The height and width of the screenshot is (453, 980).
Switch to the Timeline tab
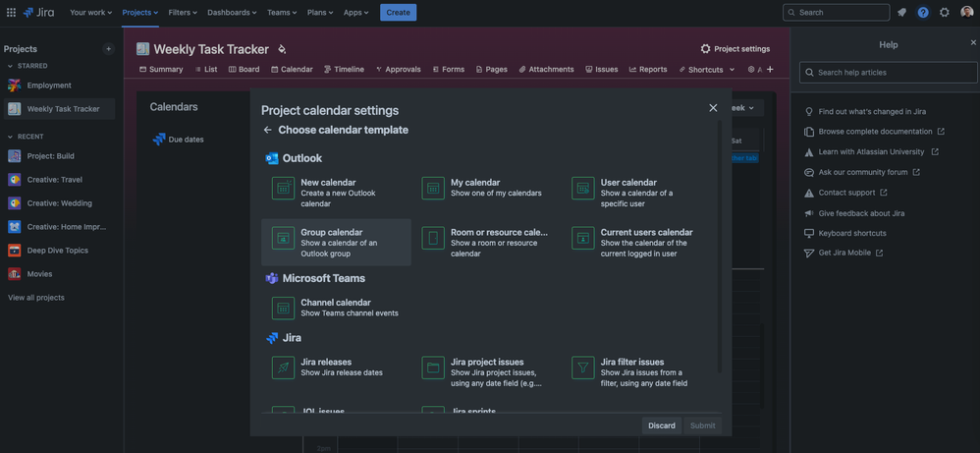pyautogui.click(x=344, y=70)
